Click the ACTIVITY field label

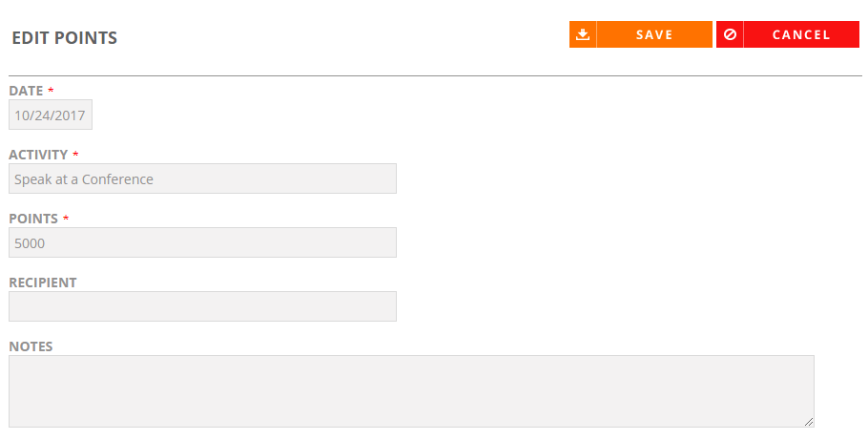point(38,155)
